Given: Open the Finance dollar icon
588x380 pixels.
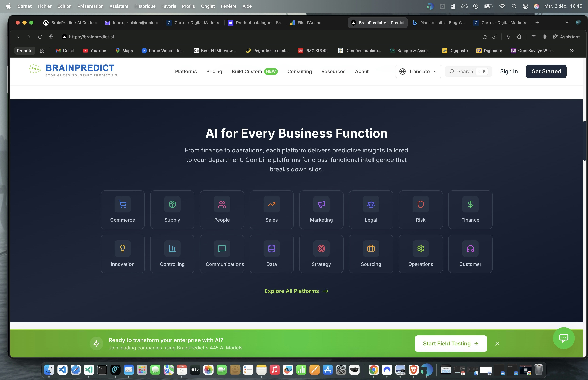Looking at the screenshot, I should click(x=470, y=204).
